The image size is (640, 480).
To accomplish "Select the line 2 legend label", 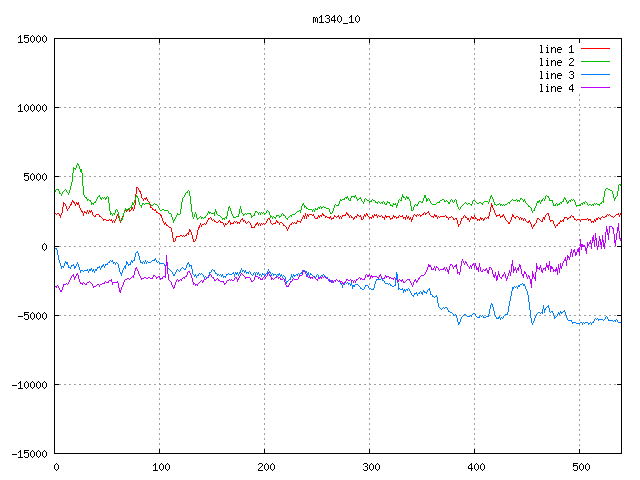I will tap(557, 62).
